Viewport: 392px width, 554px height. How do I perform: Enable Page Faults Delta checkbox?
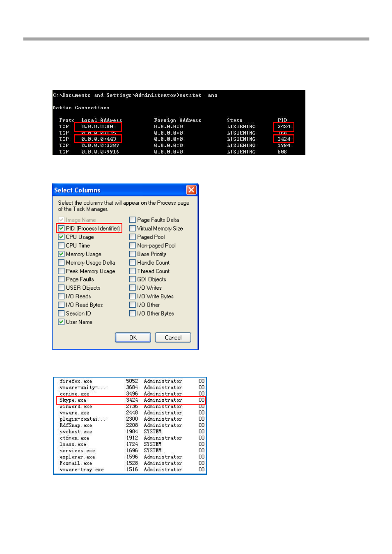click(133, 220)
